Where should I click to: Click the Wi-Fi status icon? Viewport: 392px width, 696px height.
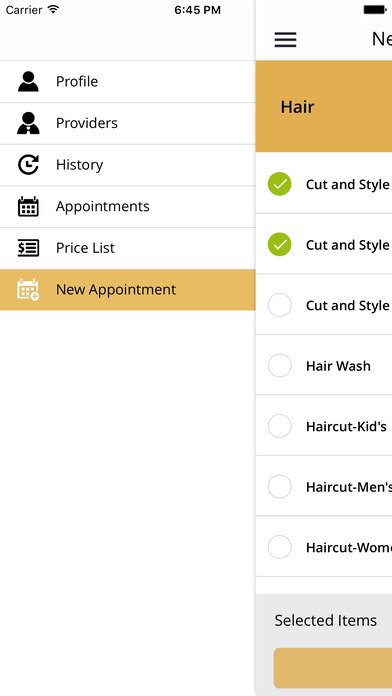(x=53, y=9)
